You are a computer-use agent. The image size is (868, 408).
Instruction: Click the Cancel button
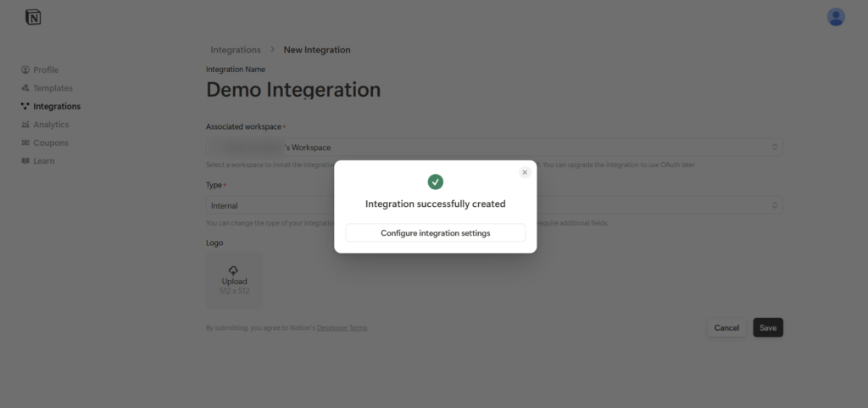(726, 327)
